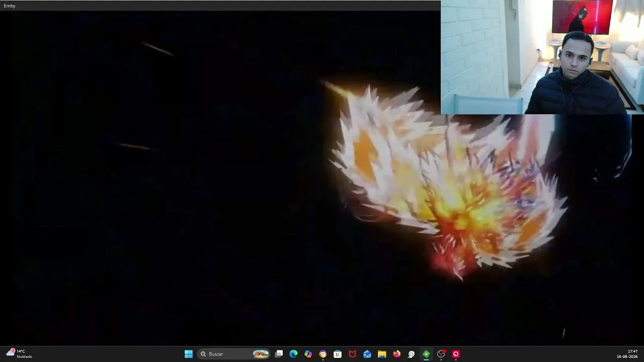Open the yellow-and-purple round taskbar app
This screenshot has width=644, height=362.
(323, 354)
